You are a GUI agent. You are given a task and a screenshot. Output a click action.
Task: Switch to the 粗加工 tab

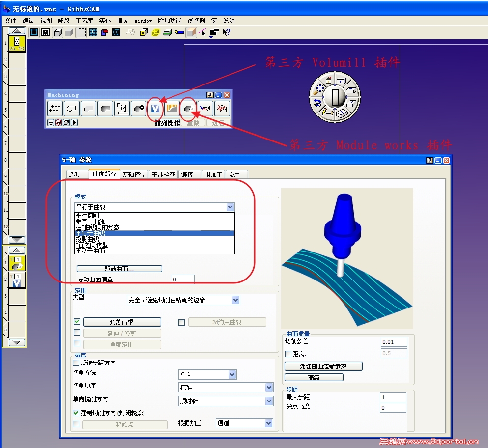point(213,174)
